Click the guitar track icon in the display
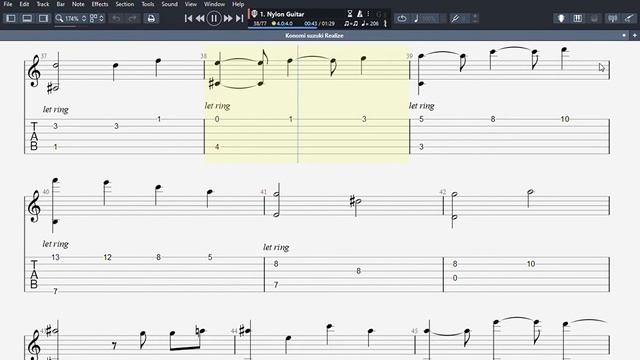 pos(254,14)
